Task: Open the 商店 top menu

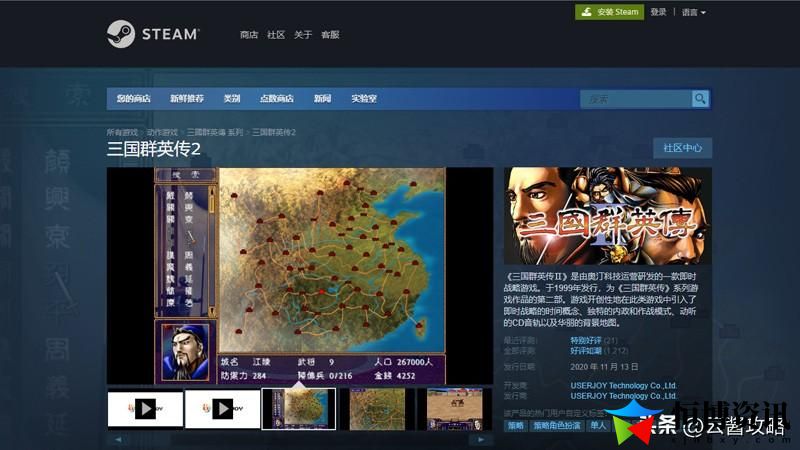Action: point(249,35)
